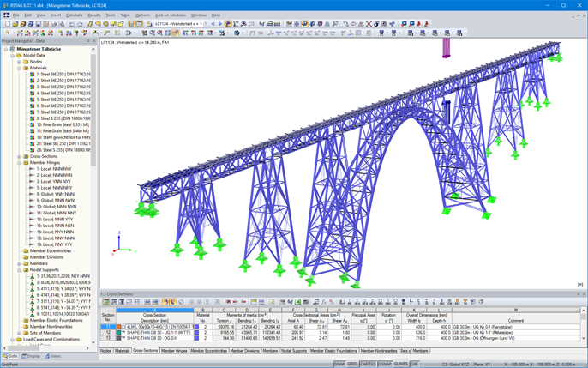This screenshot has height=368, width=588.
Task: Go to previous load case arrow
Action: 213,24
